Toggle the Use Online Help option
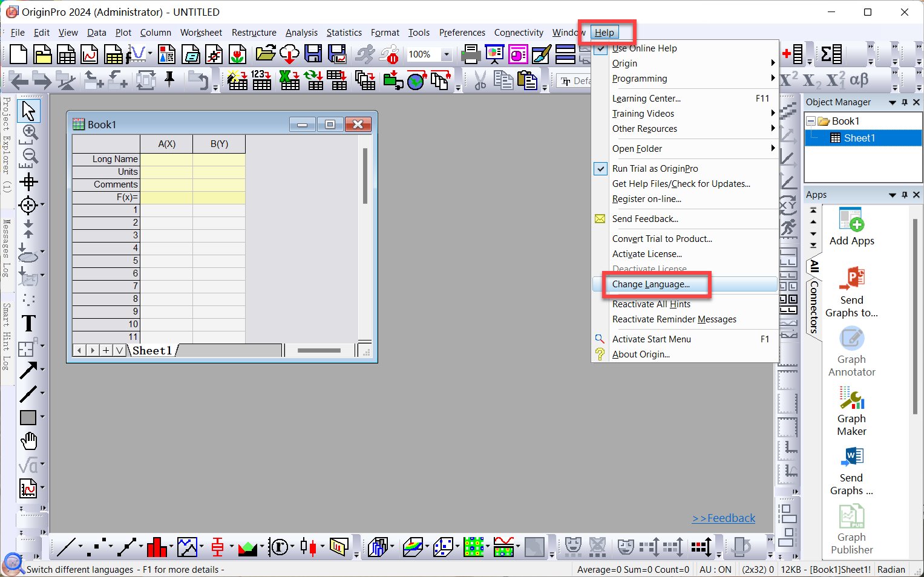Screen dimensions: 924x577 click(644, 48)
